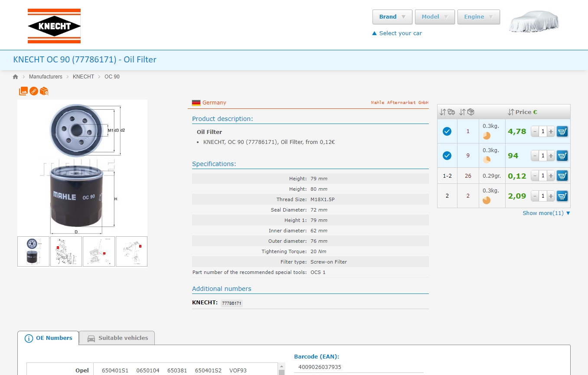Click the OE Numbers info icon
The height and width of the screenshot is (375, 588).
(29, 339)
